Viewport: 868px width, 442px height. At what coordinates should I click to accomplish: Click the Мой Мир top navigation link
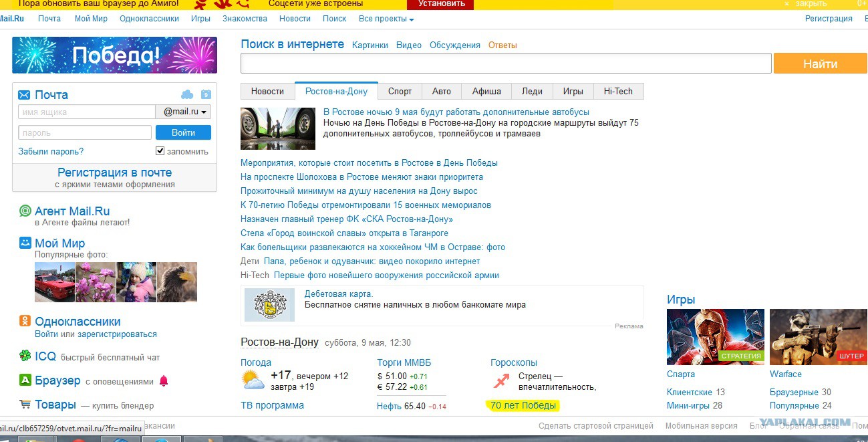click(x=91, y=19)
